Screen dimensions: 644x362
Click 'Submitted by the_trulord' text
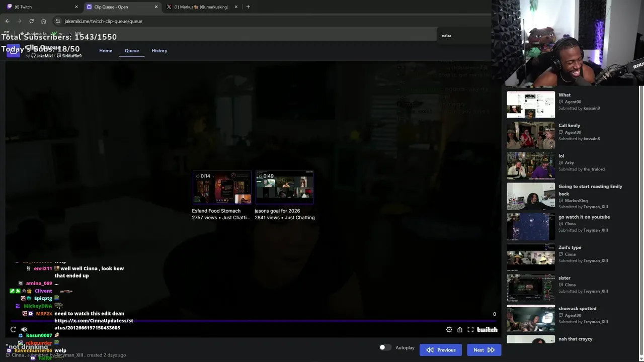(x=582, y=169)
